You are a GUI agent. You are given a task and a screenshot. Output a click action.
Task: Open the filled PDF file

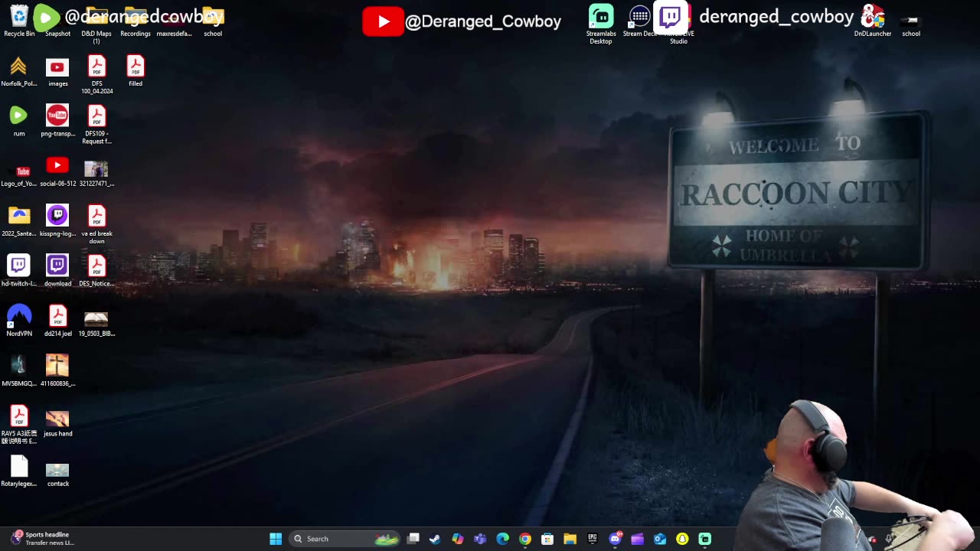pos(136,72)
